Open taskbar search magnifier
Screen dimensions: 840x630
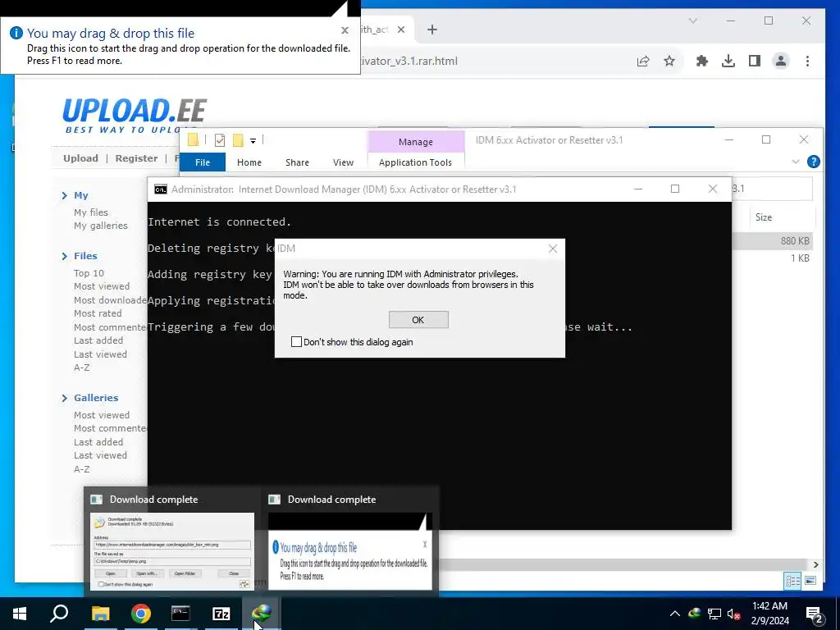tap(59, 614)
